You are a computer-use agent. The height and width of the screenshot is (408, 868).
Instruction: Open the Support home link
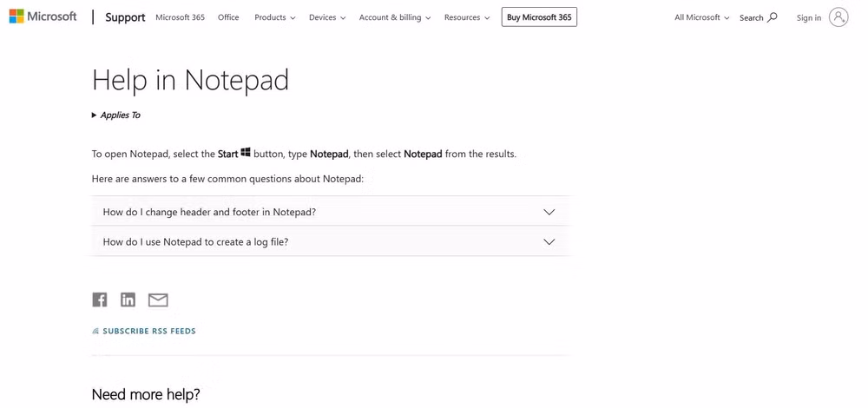click(x=125, y=17)
